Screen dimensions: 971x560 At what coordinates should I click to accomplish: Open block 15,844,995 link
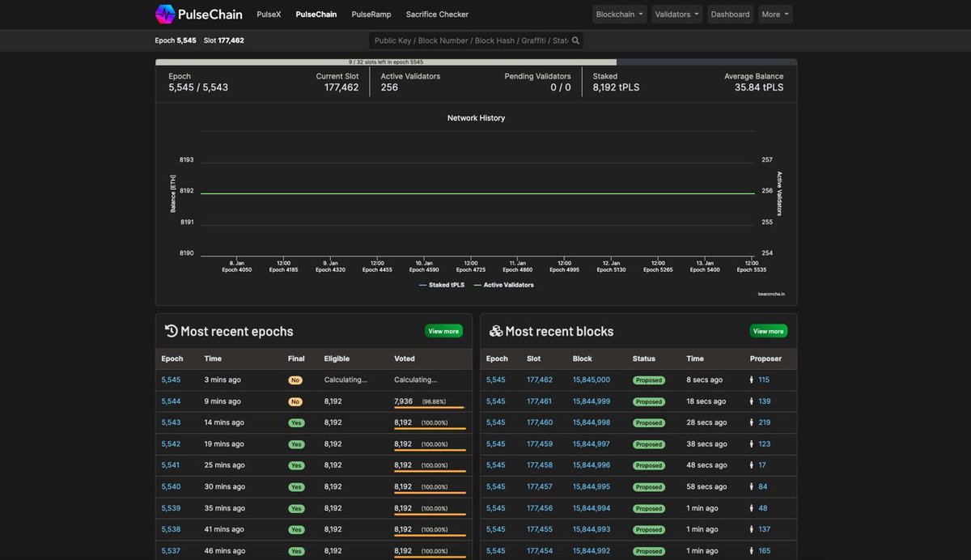click(x=592, y=487)
